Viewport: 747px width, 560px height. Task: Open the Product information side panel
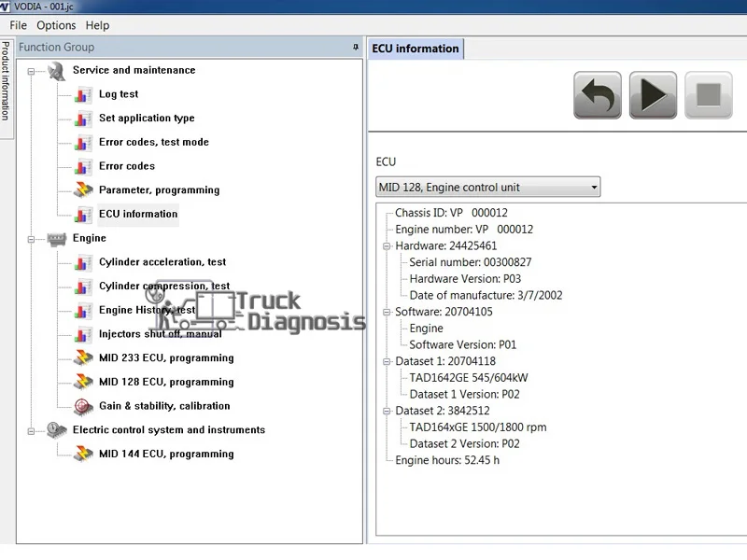point(7,79)
